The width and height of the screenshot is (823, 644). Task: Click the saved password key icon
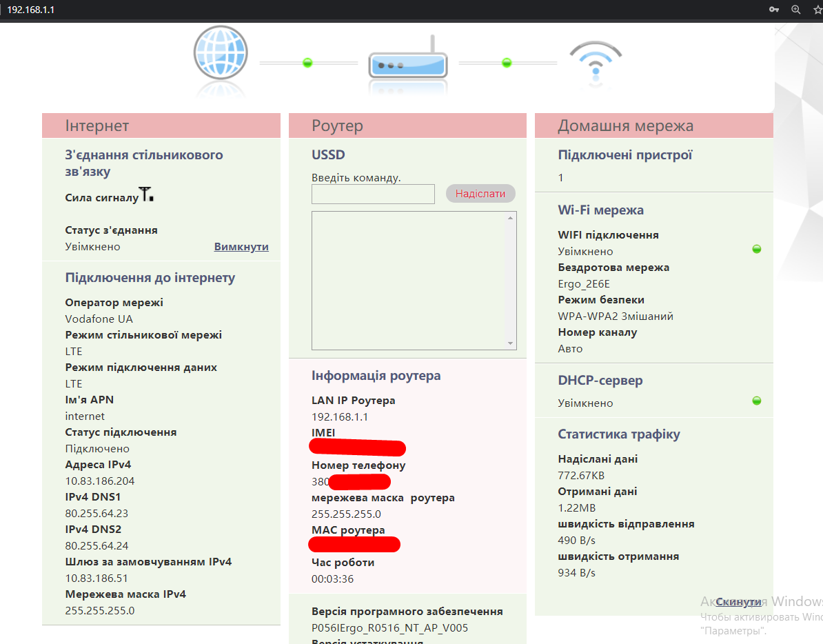tap(775, 10)
